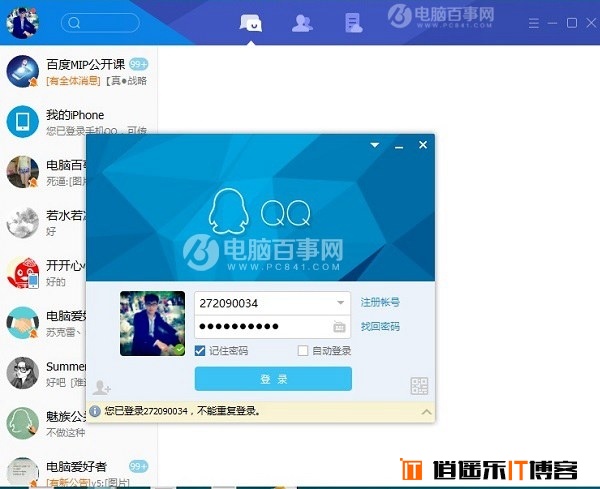Image resolution: width=600 pixels, height=489 pixels.
Task: Click the 找回密码 link
Action: point(380,326)
